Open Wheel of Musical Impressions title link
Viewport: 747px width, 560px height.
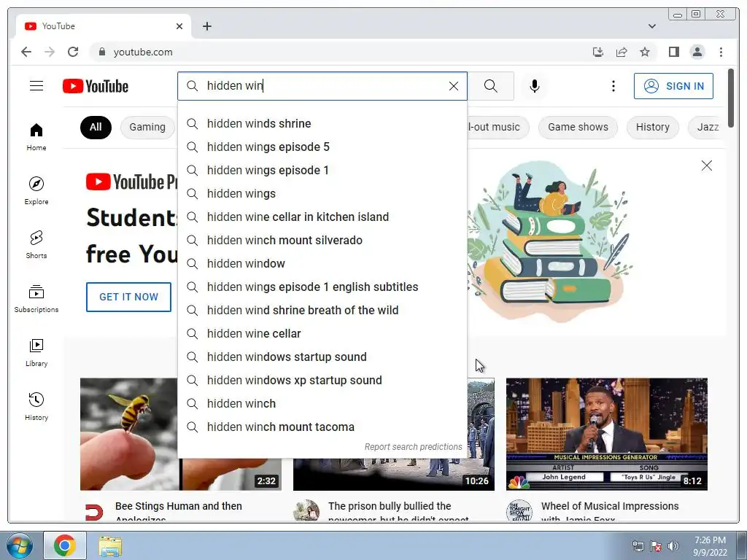tap(610, 511)
